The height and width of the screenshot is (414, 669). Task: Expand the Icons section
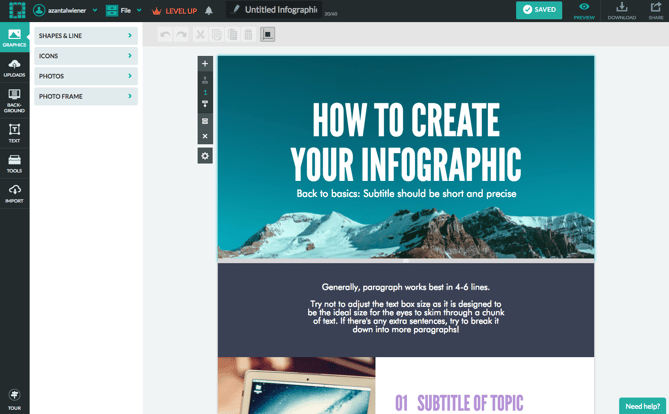pyautogui.click(x=85, y=56)
